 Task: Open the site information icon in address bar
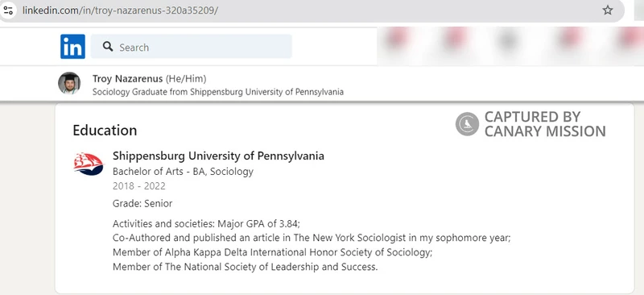tap(8, 10)
